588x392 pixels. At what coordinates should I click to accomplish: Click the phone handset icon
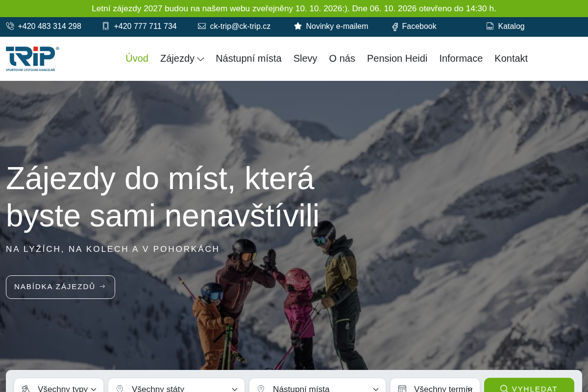(x=10, y=26)
